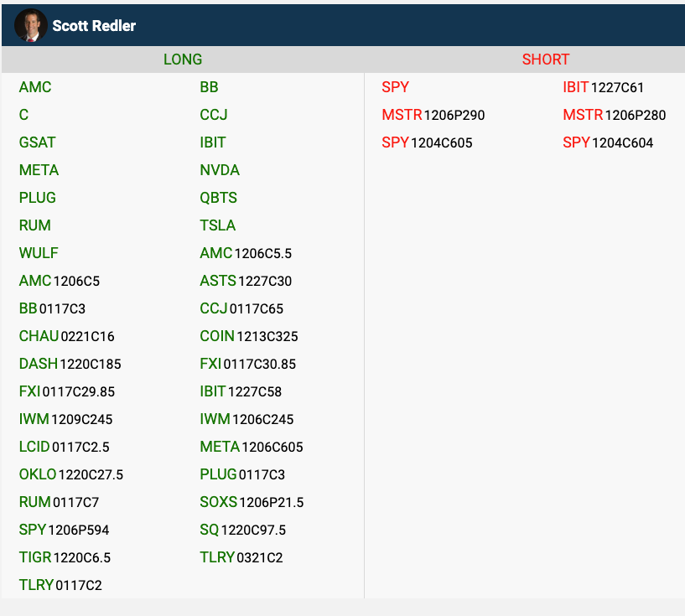The image size is (685, 616).
Task: Open the WULF ticker link
Action: [x=39, y=253]
